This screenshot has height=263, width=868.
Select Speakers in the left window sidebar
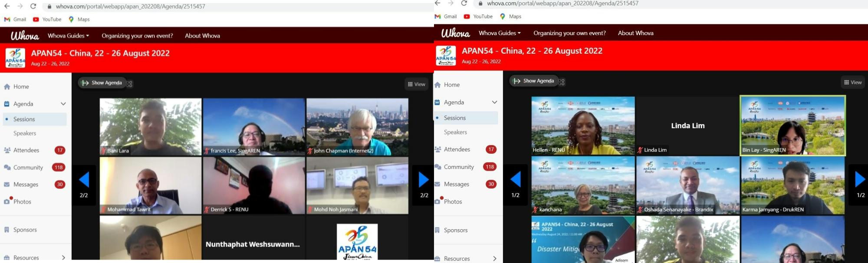click(x=25, y=133)
